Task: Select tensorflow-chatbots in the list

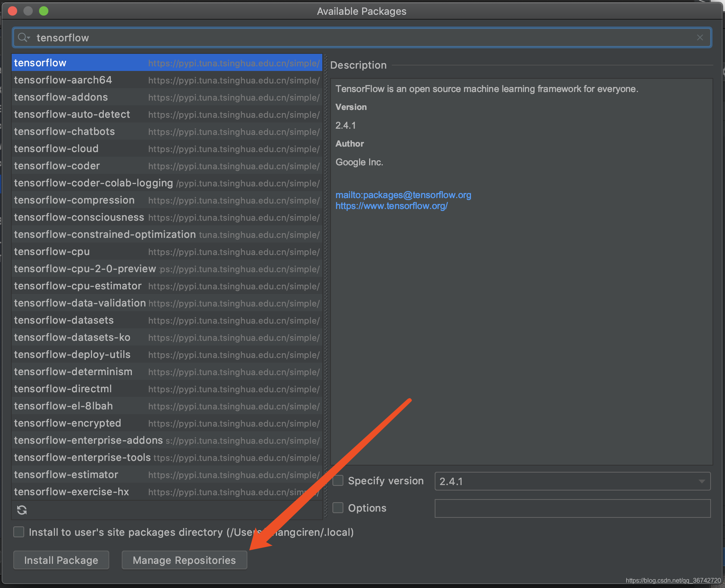Action: [x=167, y=131]
